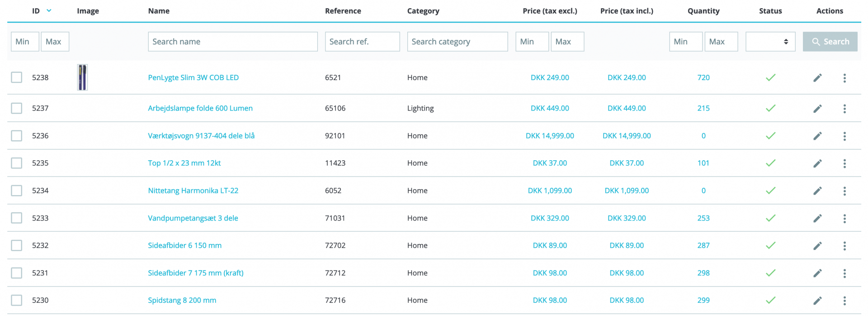868x316 pixels.
Task: Select checkbox for product 5238
Action: click(17, 77)
